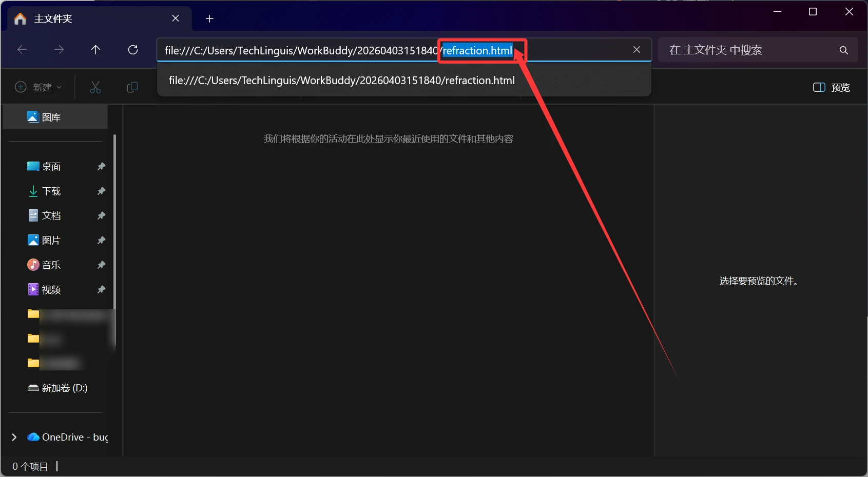Refresh the current folder view
Screen dimensions: 868x477
pyautogui.click(x=133, y=50)
